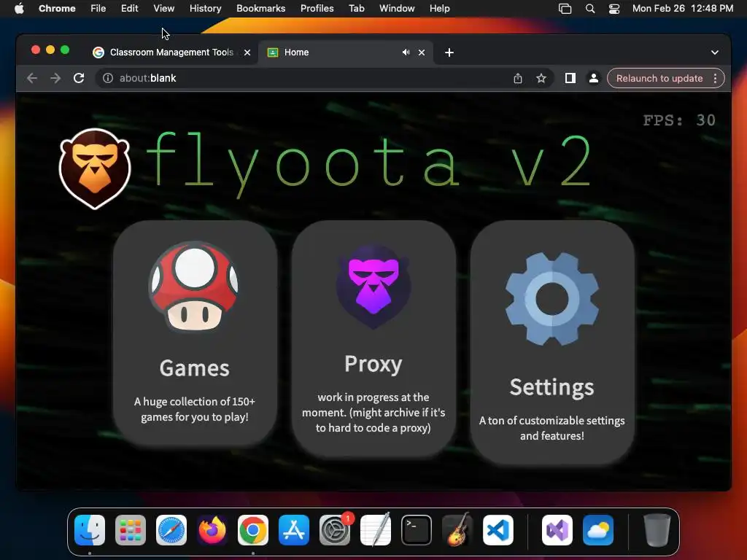
Task: Open the cloud app in the Dock
Action: (x=598, y=530)
